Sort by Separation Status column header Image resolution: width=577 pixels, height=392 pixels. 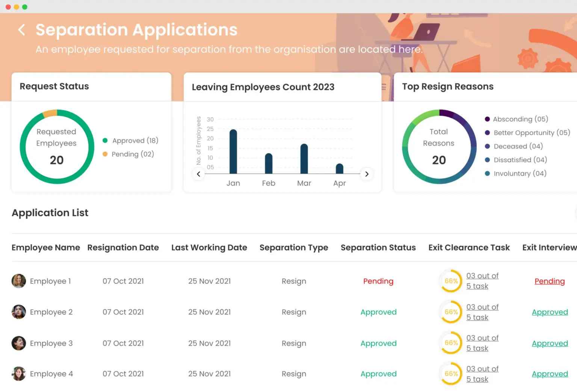378,247
